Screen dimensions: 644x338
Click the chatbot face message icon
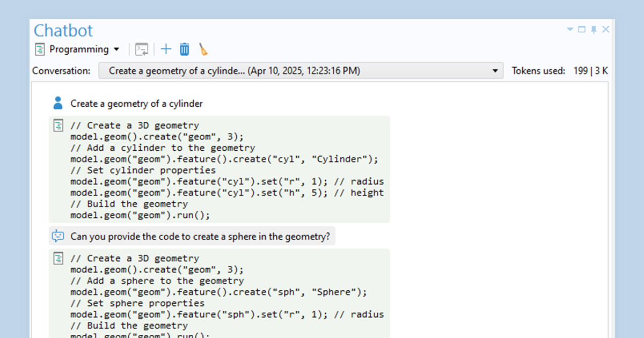[x=58, y=236]
